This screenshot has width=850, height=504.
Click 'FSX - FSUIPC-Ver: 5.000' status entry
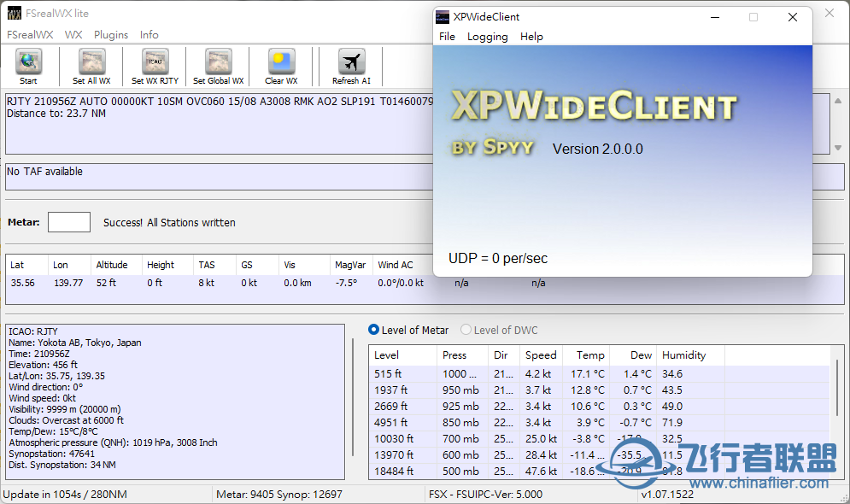click(486, 495)
